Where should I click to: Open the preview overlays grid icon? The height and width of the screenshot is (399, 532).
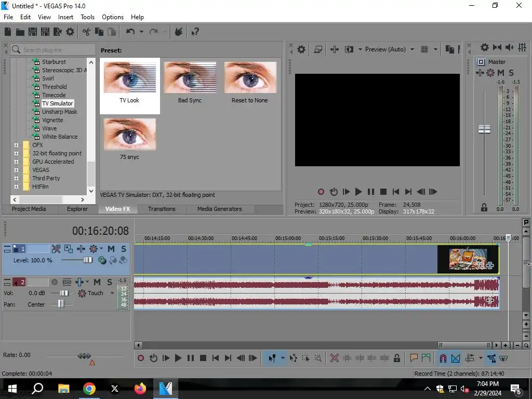424,49
